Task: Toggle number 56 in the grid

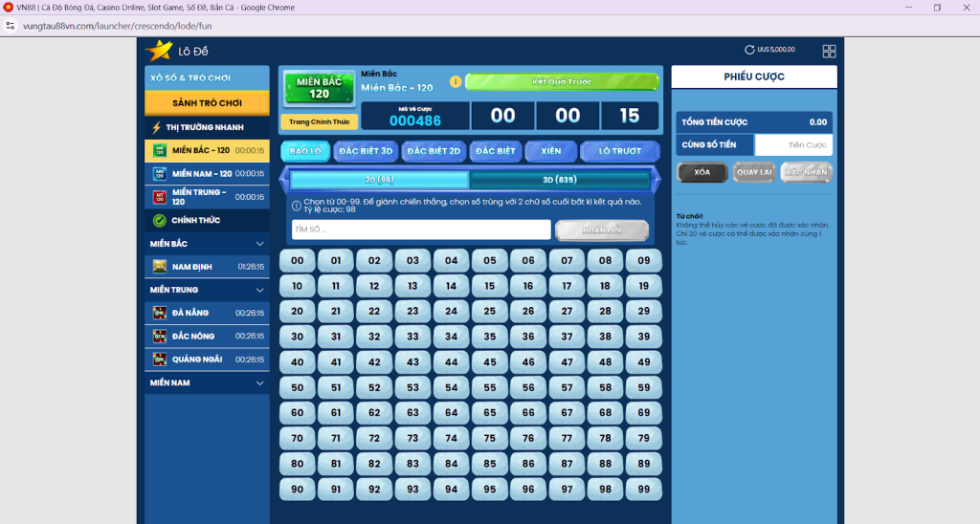Action: click(x=528, y=387)
